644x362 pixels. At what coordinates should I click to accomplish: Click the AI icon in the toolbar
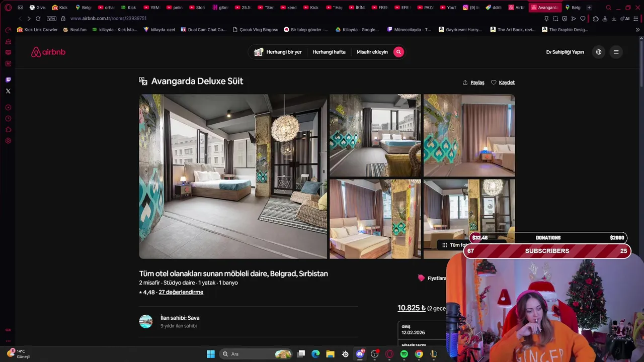(x=625, y=19)
